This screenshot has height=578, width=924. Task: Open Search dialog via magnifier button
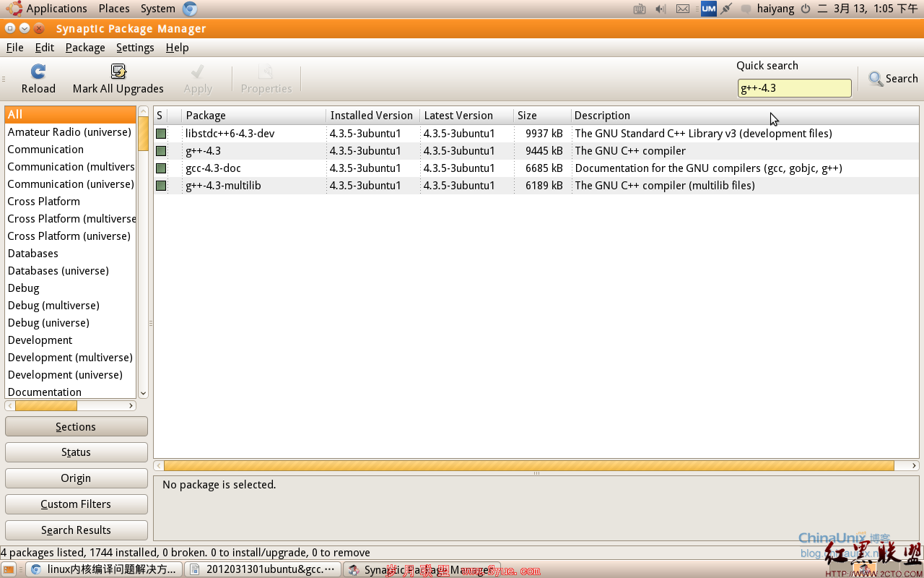[x=893, y=79]
